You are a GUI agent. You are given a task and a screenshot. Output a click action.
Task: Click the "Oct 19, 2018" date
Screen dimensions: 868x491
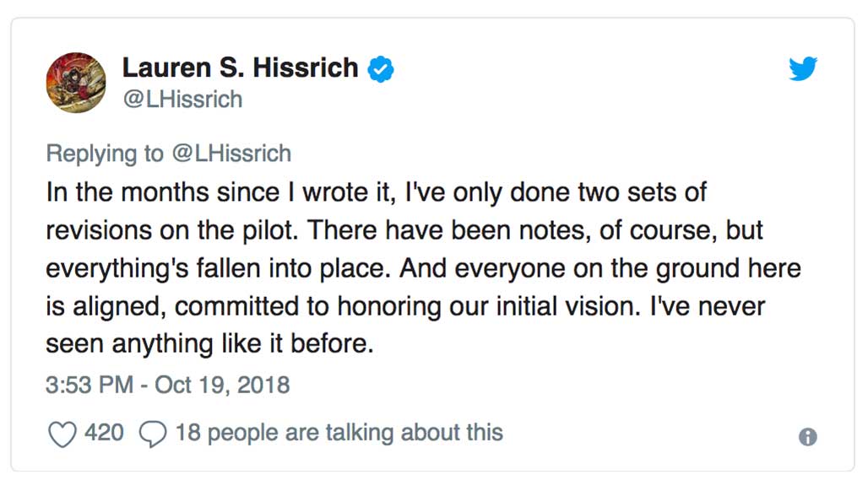point(222,386)
